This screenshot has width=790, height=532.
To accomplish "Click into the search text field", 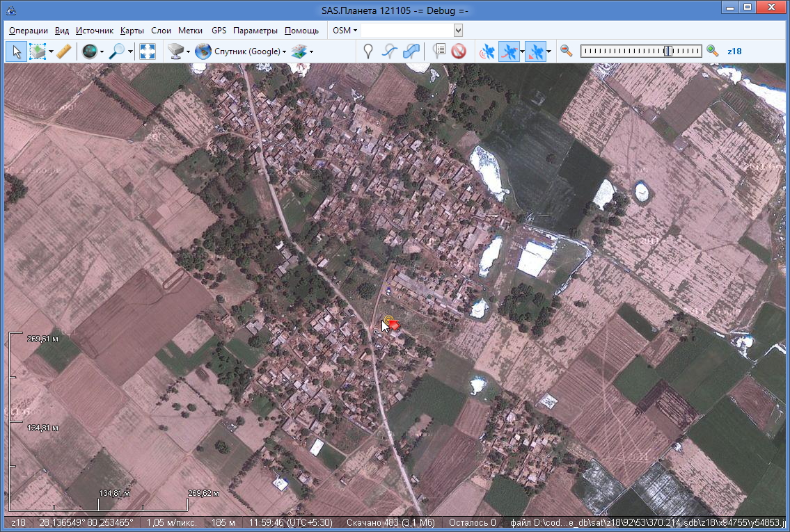I will [406, 31].
